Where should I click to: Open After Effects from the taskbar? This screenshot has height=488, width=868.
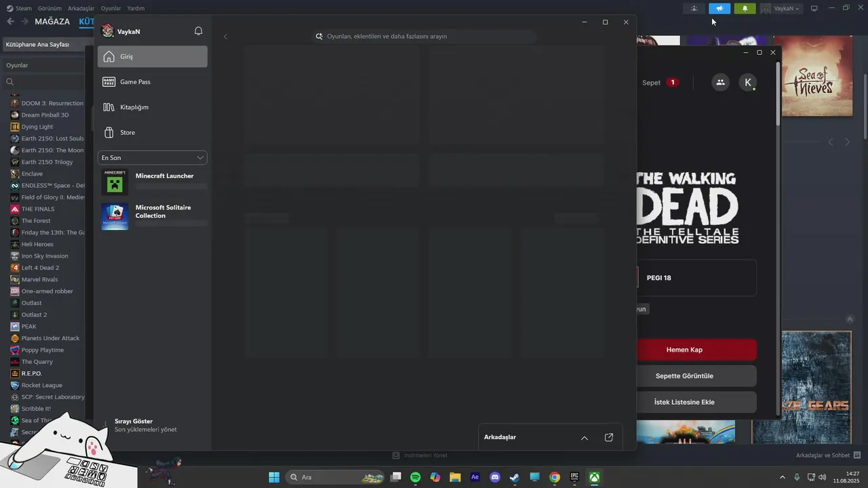pyautogui.click(x=475, y=477)
